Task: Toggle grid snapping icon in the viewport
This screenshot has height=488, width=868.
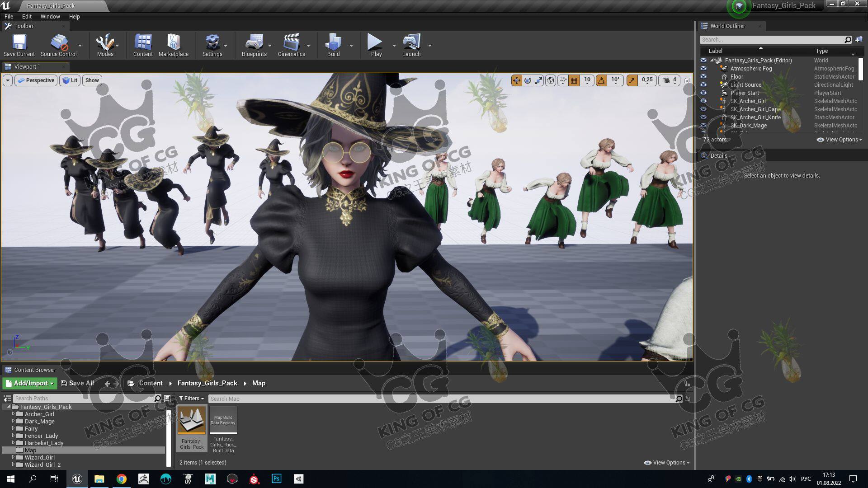Action: [x=574, y=80]
